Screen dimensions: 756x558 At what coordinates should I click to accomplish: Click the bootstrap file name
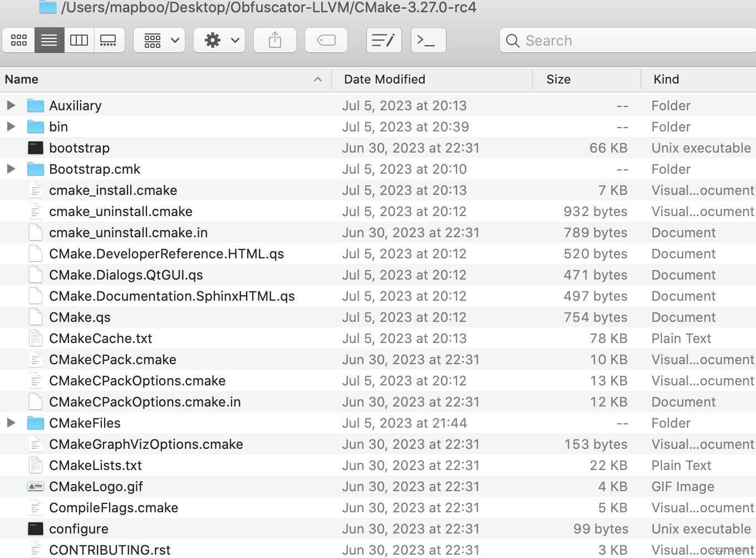point(80,148)
